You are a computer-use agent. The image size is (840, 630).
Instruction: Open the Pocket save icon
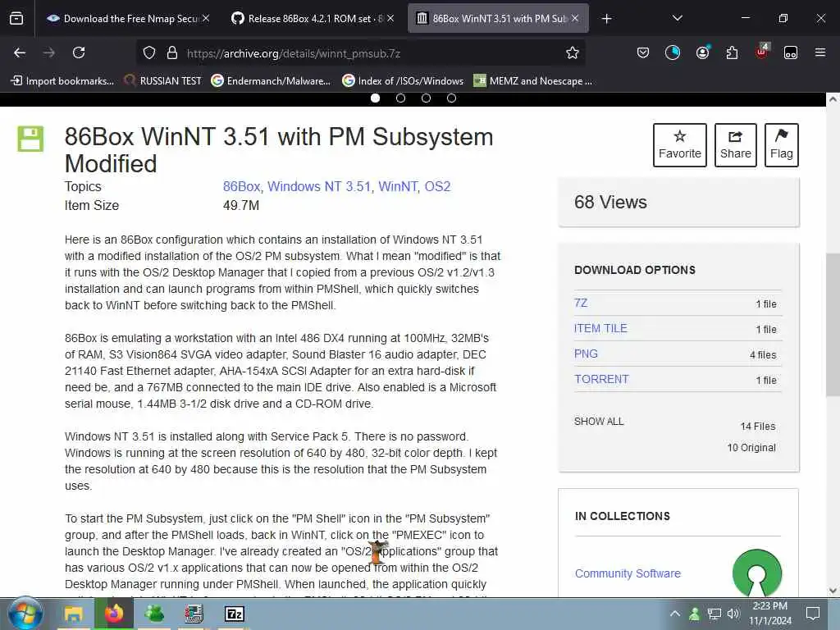643,52
